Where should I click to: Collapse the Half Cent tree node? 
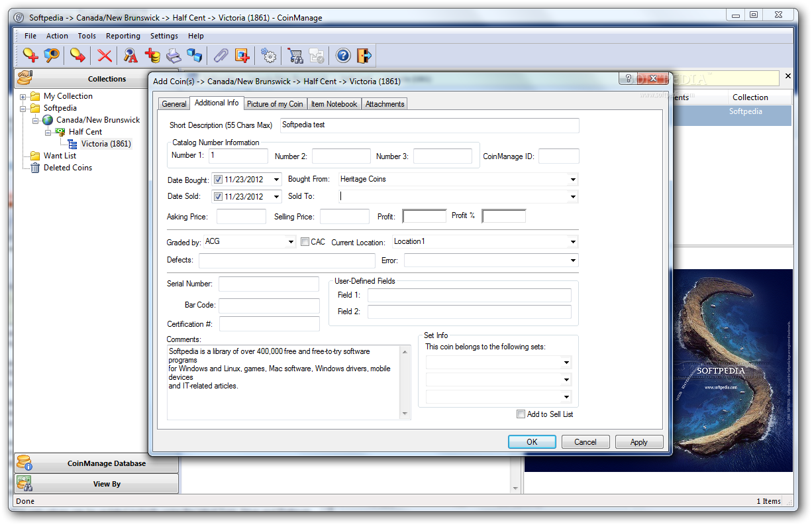tap(48, 133)
